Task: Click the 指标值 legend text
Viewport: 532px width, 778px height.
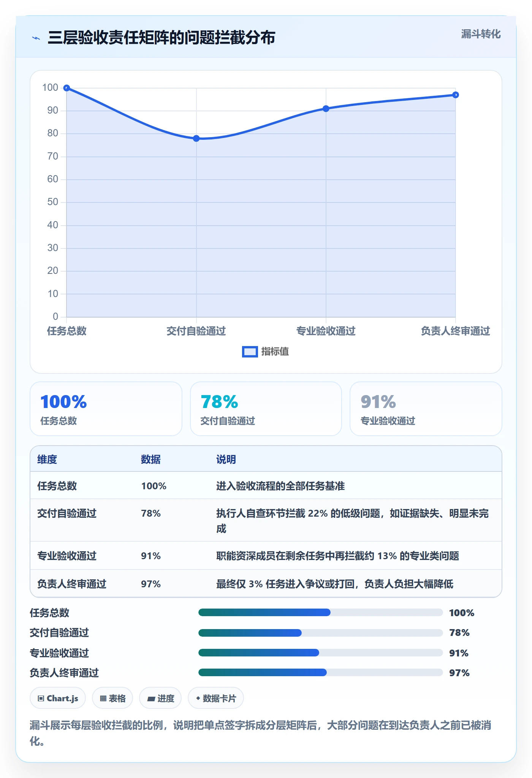Action: (275, 352)
